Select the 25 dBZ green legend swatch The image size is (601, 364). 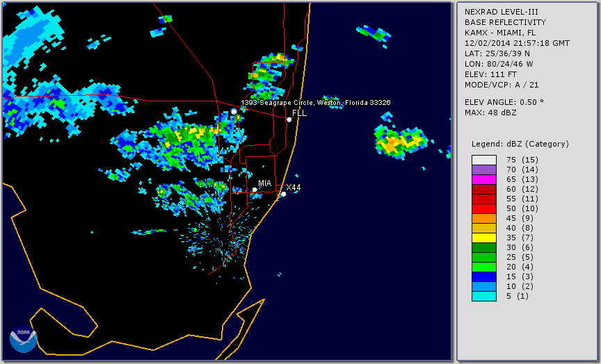coord(484,257)
